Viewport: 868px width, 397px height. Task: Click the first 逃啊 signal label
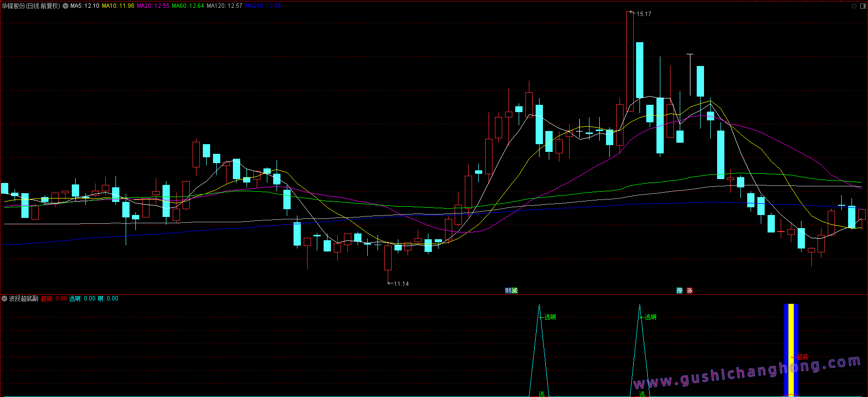pyautogui.click(x=550, y=317)
